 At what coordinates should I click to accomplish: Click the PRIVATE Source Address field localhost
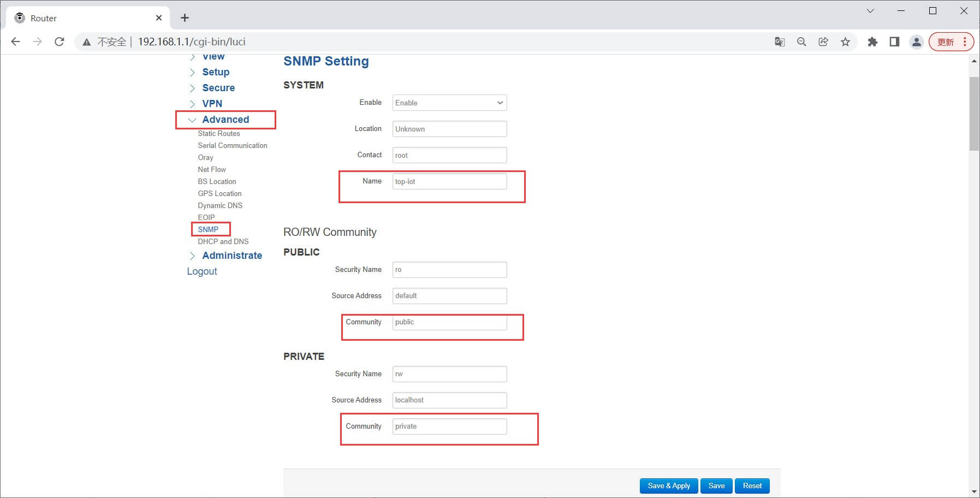pyautogui.click(x=449, y=400)
